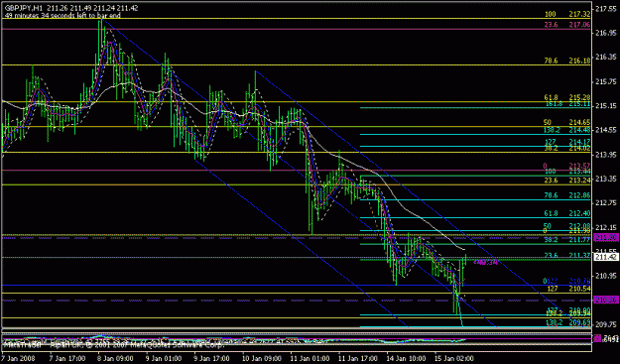Select the '38.2 214.02' Fibonacci level label
The width and height of the screenshot is (620, 364).
click(x=567, y=148)
